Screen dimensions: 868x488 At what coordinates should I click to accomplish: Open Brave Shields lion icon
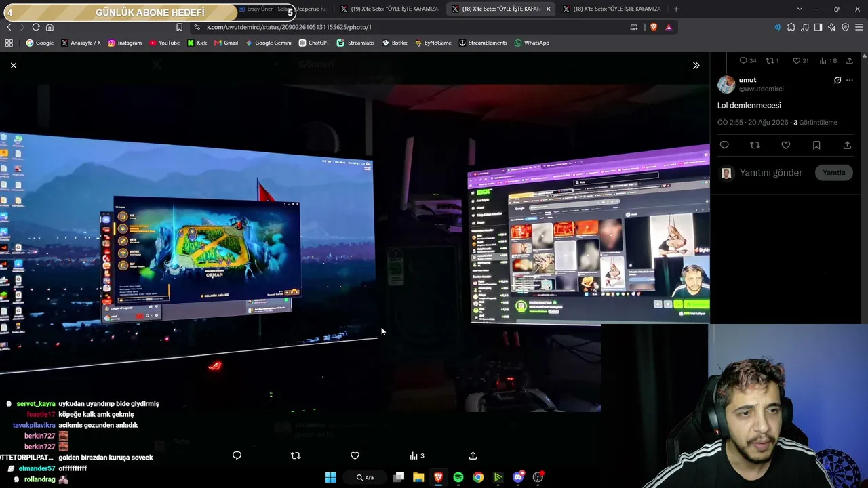click(654, 27)
